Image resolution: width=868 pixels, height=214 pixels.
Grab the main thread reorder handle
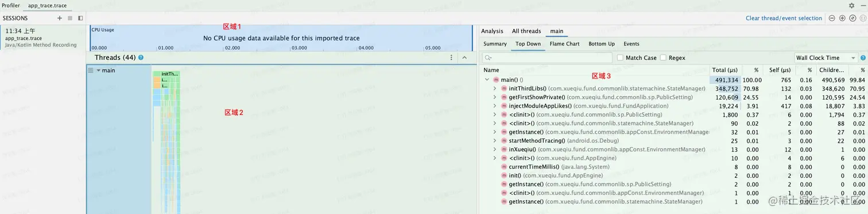pos(90,70)
